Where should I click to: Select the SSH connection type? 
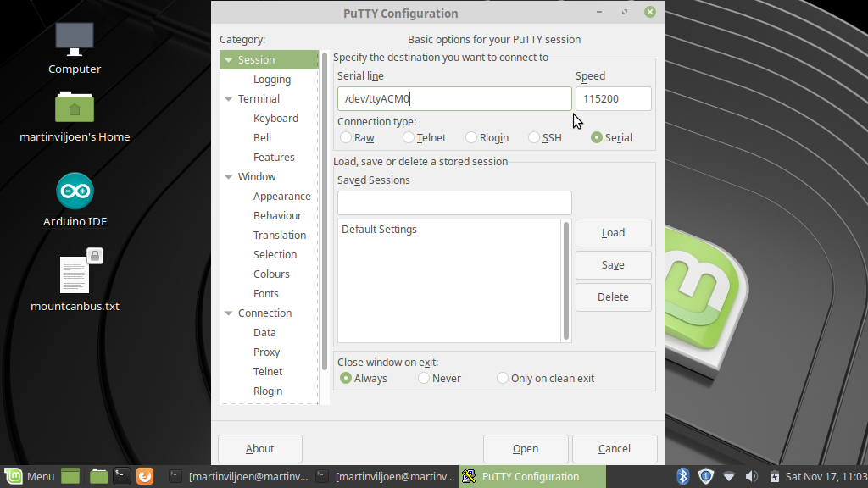pos(534,136)
